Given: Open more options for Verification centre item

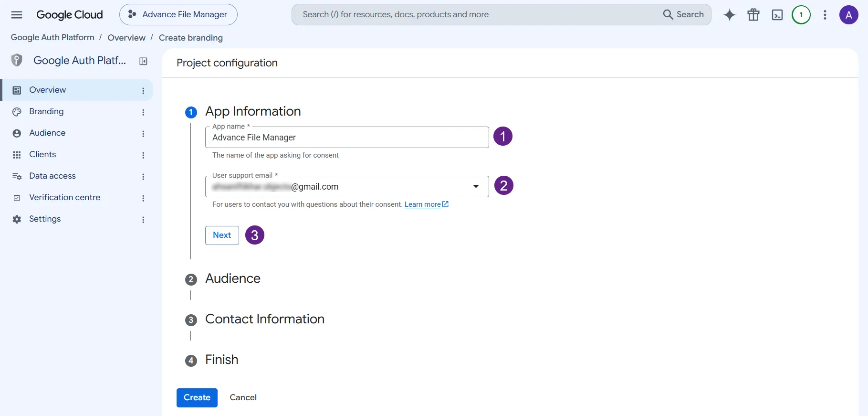Looking at the screenshot, I should pyautogui.click(x=143, y=198).
